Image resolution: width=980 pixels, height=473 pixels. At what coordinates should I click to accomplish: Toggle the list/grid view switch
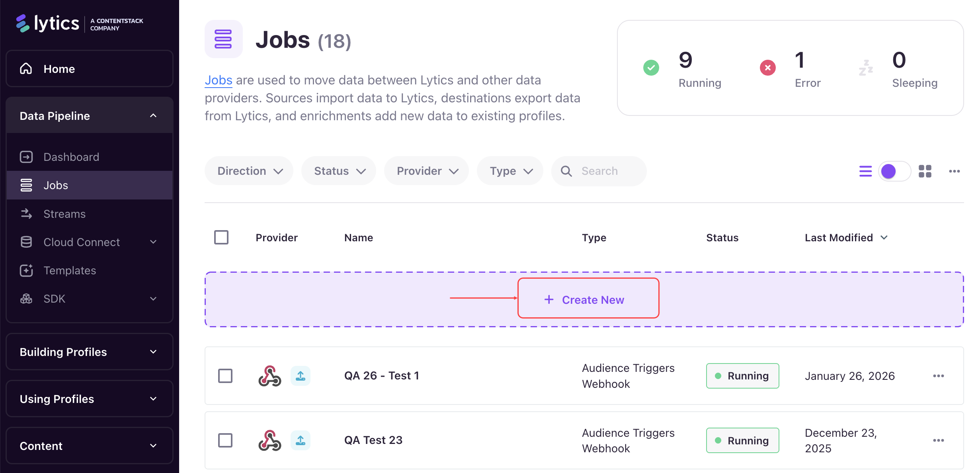click(x=894, y=171)
